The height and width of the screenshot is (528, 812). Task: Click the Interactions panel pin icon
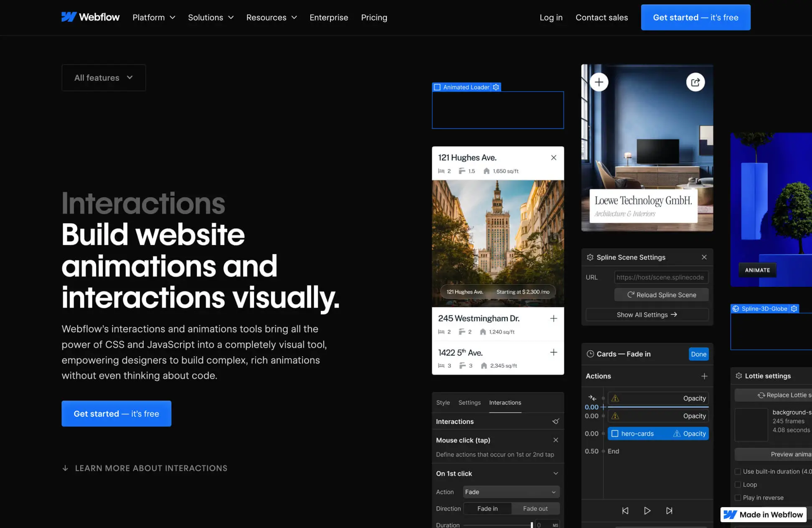(x=556, y=421)
